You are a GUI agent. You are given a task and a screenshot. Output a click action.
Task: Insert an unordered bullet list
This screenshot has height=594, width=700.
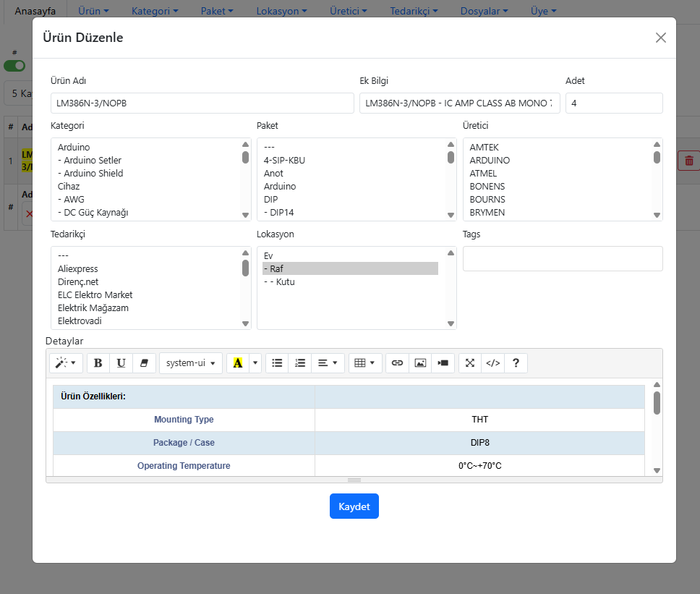pyautogui.click(x=277, y=363)
